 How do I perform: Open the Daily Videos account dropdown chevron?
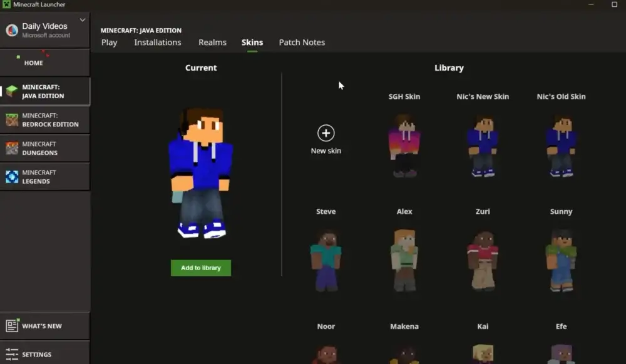tap(83, 20)
